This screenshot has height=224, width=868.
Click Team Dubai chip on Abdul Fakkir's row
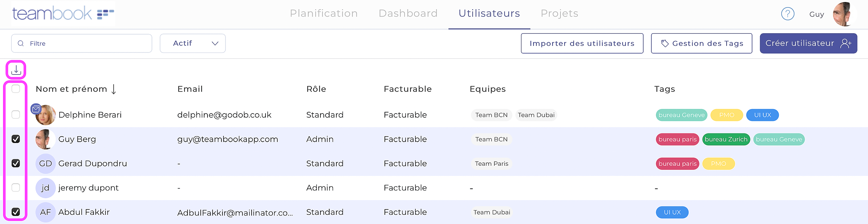tap(492, 212)
